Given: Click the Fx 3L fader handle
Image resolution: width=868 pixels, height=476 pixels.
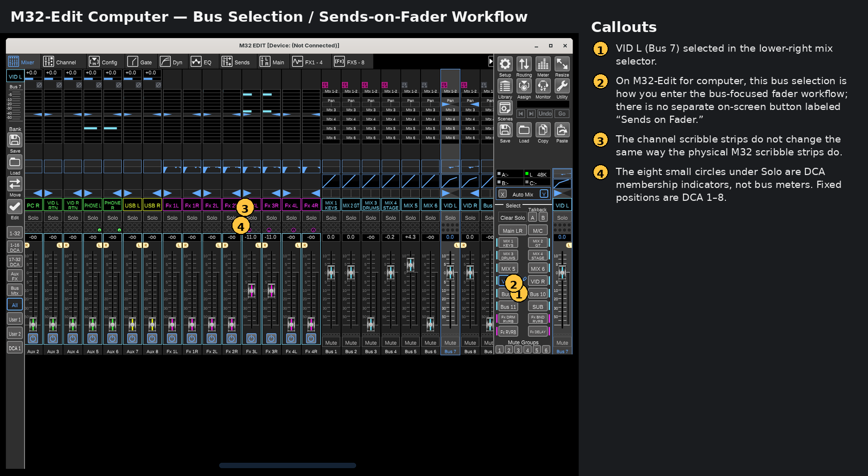Looking at the screenshot, I should coord(252,290).
